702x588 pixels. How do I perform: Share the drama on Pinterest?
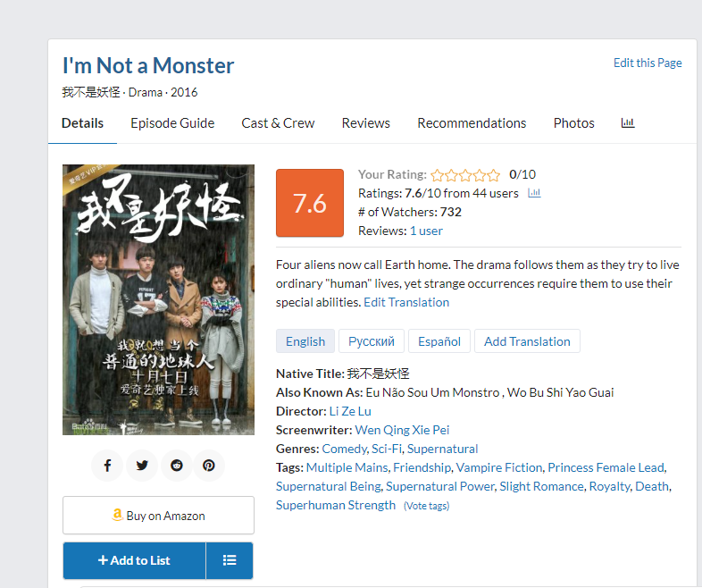[208, 466]
